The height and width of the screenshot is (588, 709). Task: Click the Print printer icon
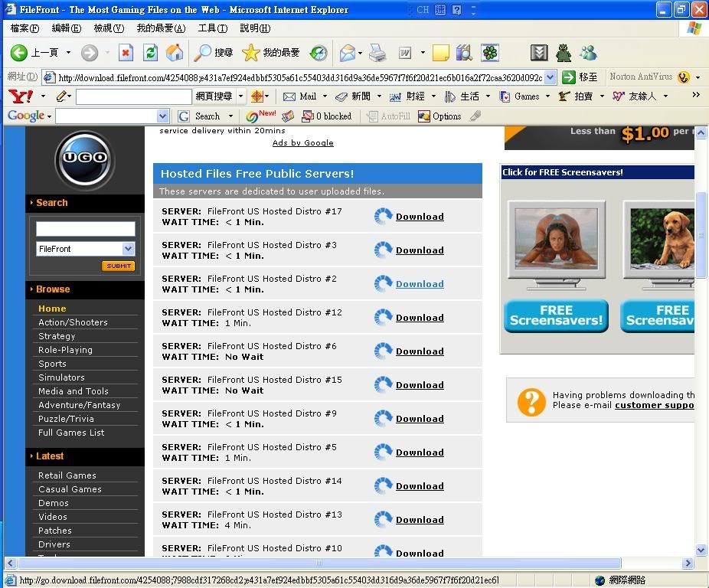click(377, 53)
